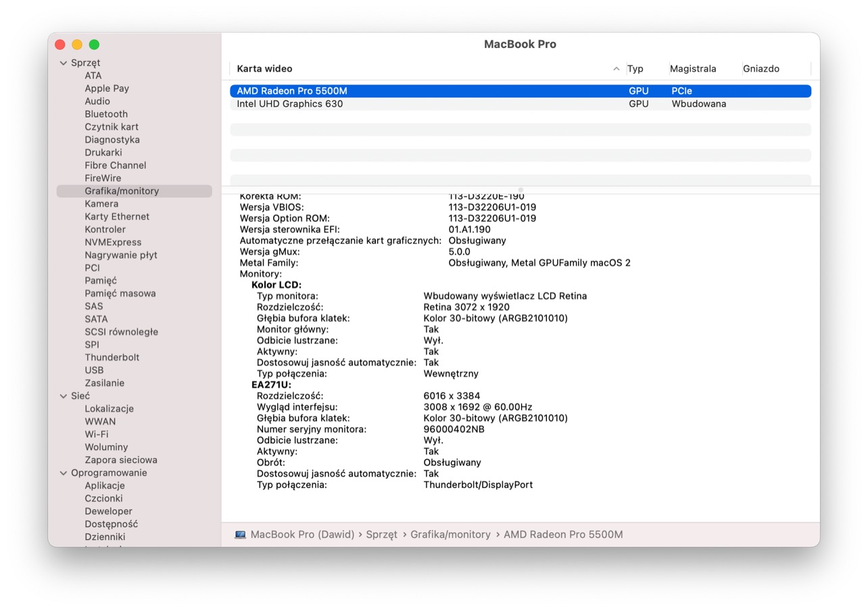Select Thunderbolt in sidebar list

pos(112,358)
